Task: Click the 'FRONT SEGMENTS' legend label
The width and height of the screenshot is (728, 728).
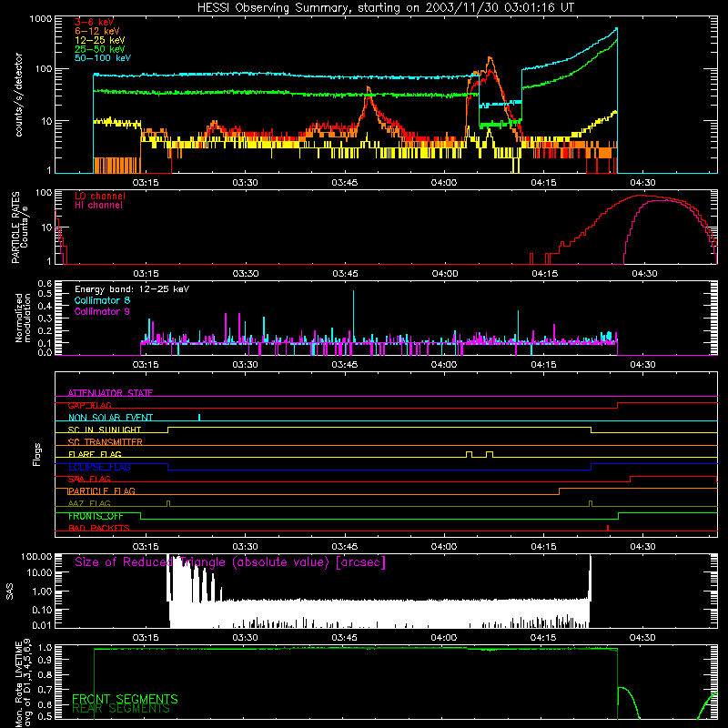Action: [125, 699]
